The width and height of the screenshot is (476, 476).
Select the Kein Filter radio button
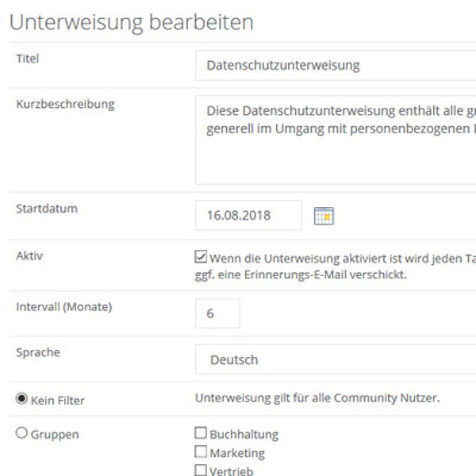[x=21, y=398]
